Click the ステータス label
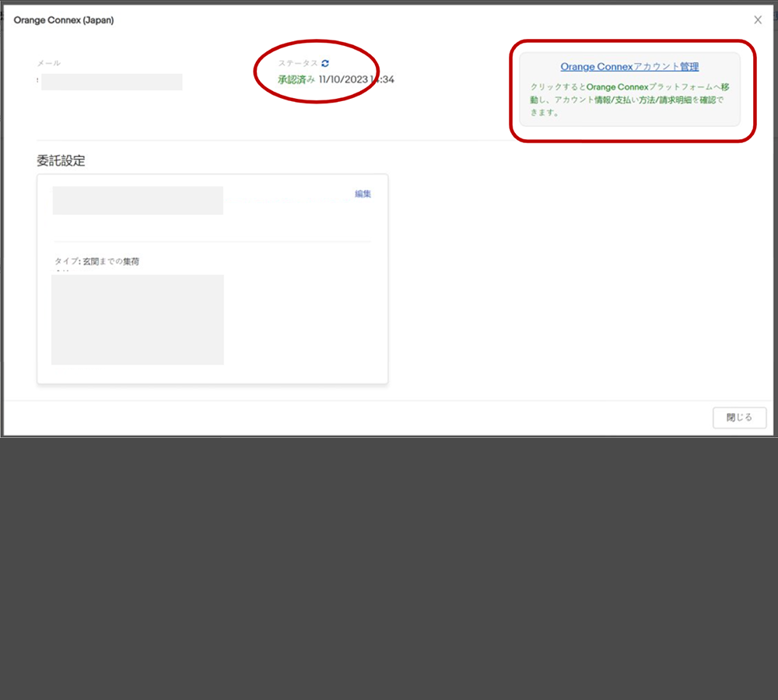Image resolution: width=778 pixels, height=700 pixels. pyautogui.click(x=298, y=63)
